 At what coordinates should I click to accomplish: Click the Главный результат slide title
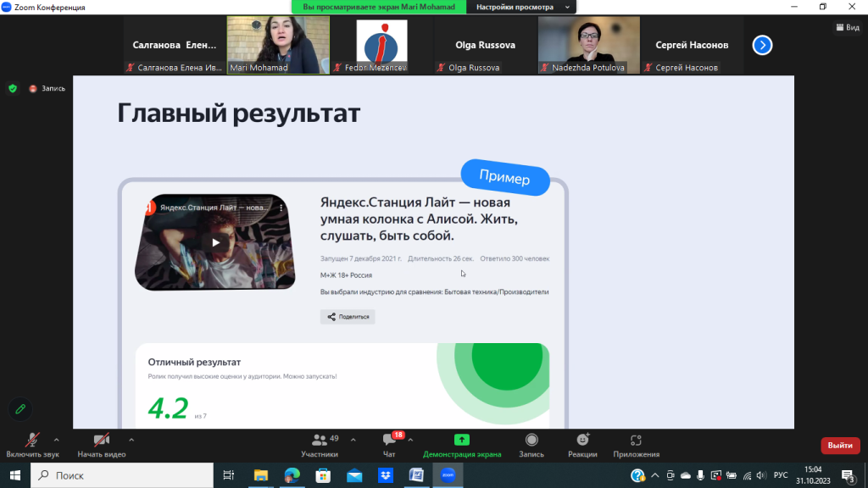(238, 113)
